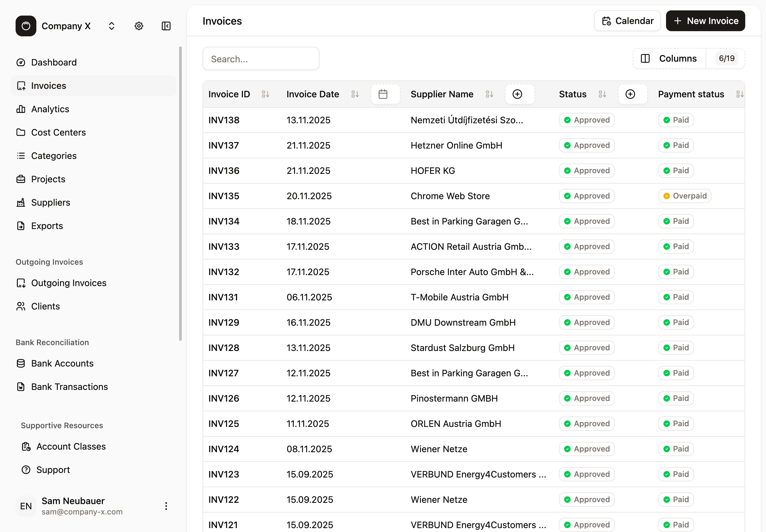Open the Support help page
This screenshot has height=532, width=766.
[x=53, y=470]
